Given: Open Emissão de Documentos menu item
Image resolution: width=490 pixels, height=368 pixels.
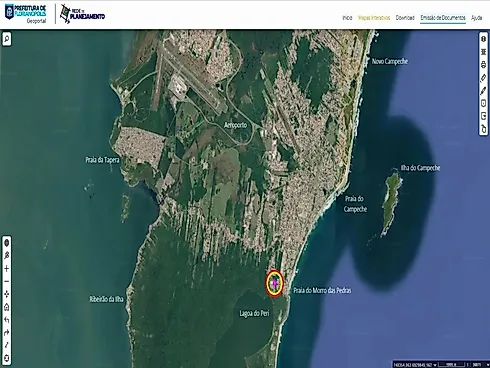Looking at the screenshot, I should [x=443, y=18].
